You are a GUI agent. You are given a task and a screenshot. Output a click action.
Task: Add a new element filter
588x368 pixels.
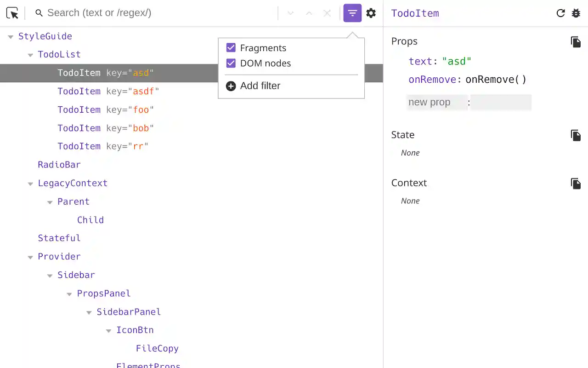tap(253, 86)
